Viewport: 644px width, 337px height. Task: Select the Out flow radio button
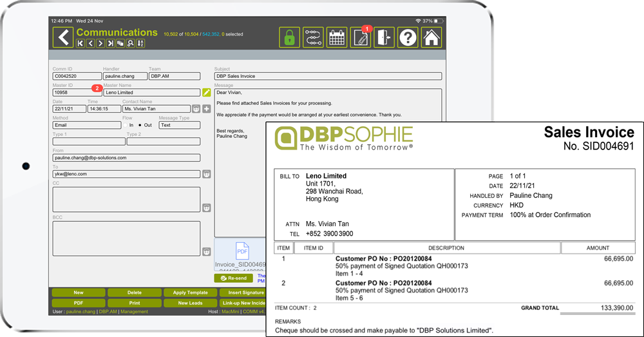point(140,125)
